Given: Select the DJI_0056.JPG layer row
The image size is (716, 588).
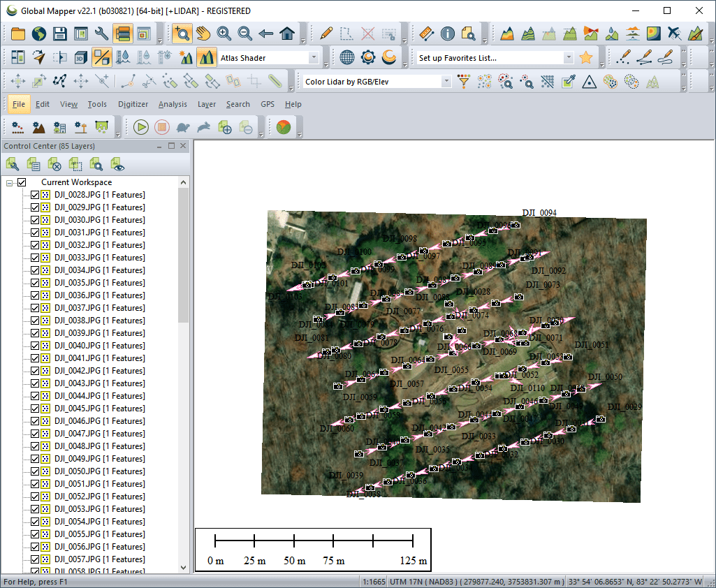Looking at the screenshot, I should click(100, 547).
